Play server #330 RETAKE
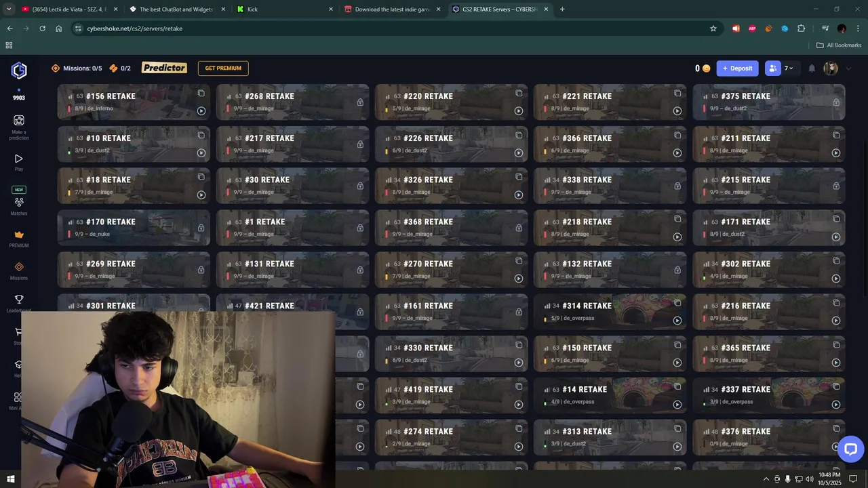Viewport: 868px width, 488px height. click(x=519, y=363)
